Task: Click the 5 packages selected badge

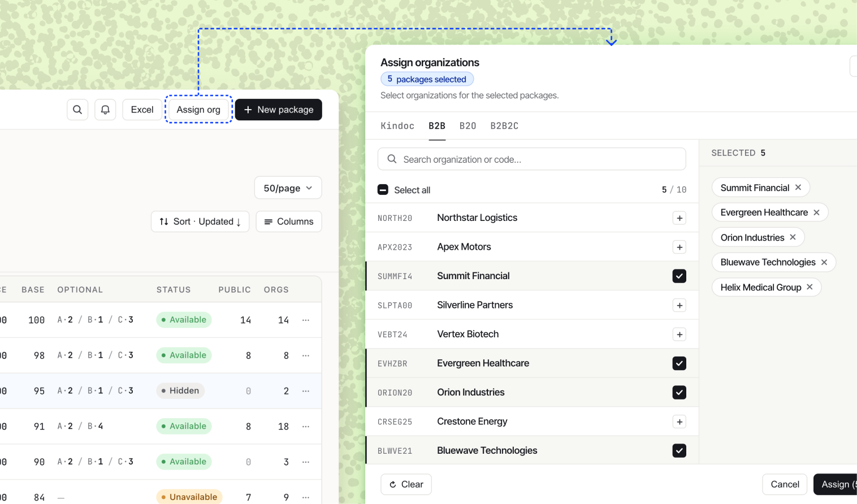Action: pyautogui.click(x=427, y=79)
